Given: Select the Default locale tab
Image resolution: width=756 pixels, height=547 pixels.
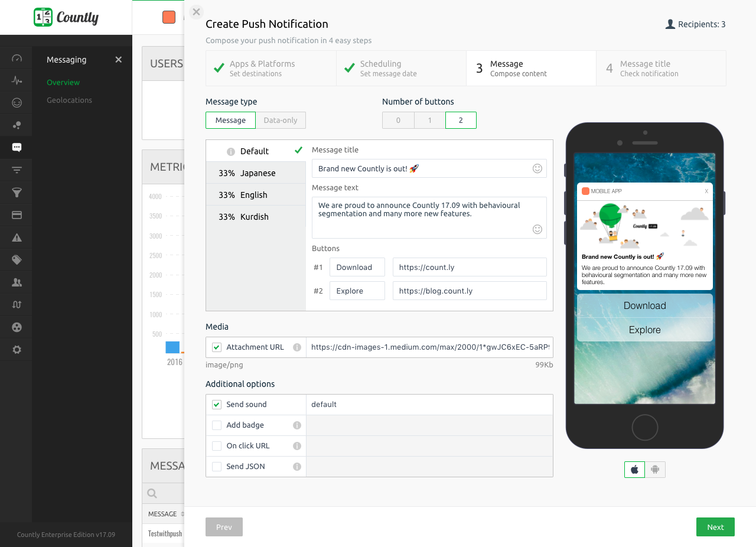Looking at the screenshot, I should click(x=256, y=151).
